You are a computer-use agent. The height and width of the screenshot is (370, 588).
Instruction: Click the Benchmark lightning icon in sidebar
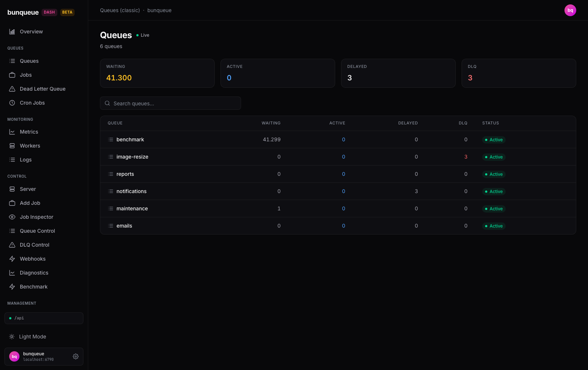[12, 287]
